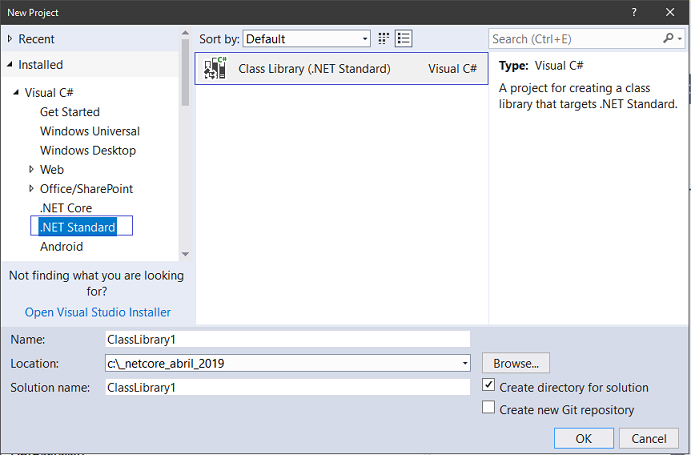Open Visual Studio Installer link
Image resolution: width=691 pixels, height=455 pixels.
tap(98, 312)
